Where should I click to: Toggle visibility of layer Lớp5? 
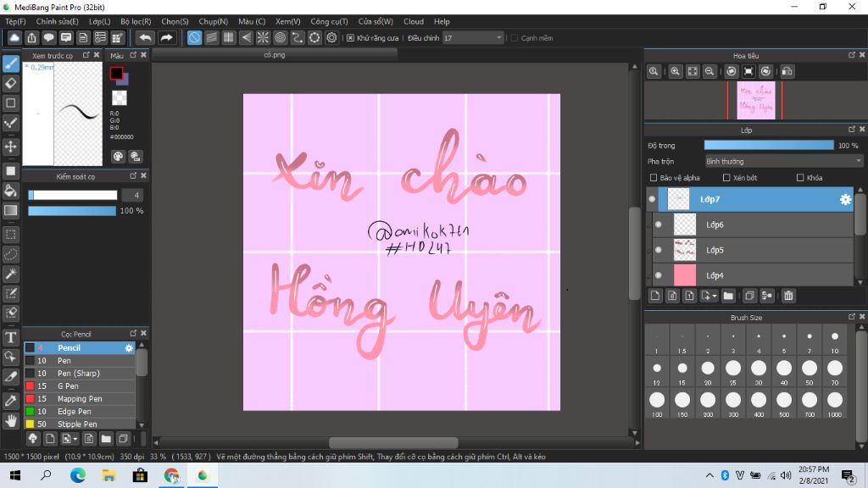[x=658, y=250]
